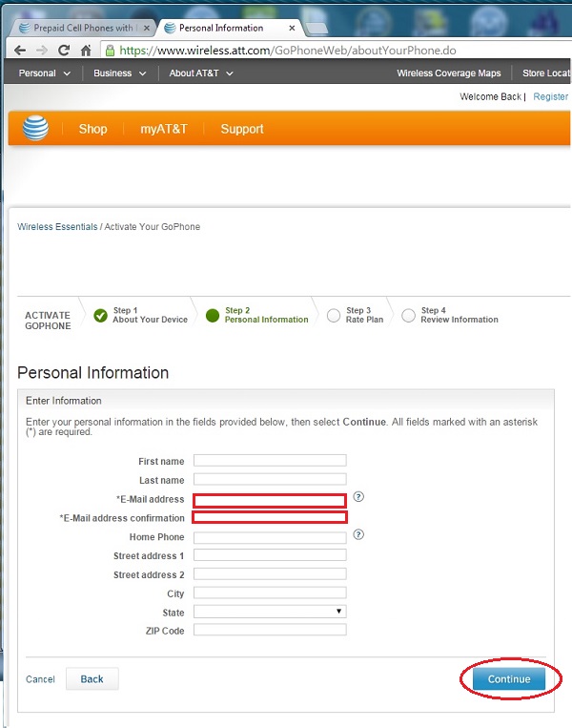Click the browser address bar URL

[x=288, y=51]
